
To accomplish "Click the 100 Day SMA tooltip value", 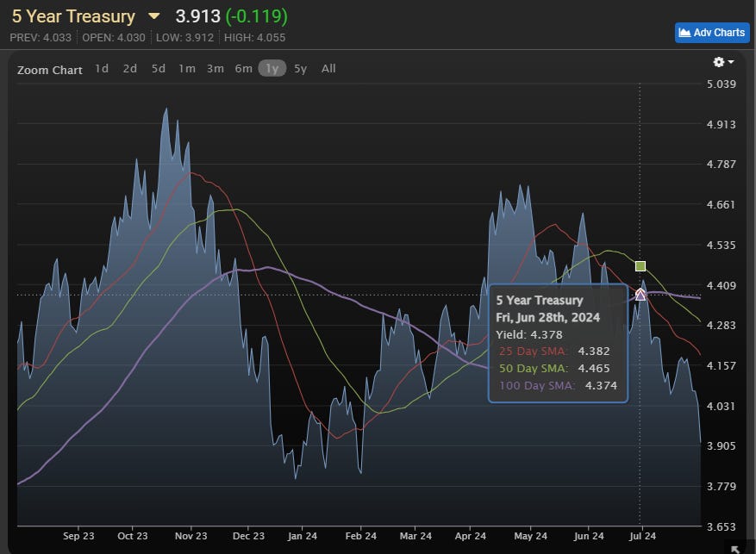I will [x=601, y=386].
